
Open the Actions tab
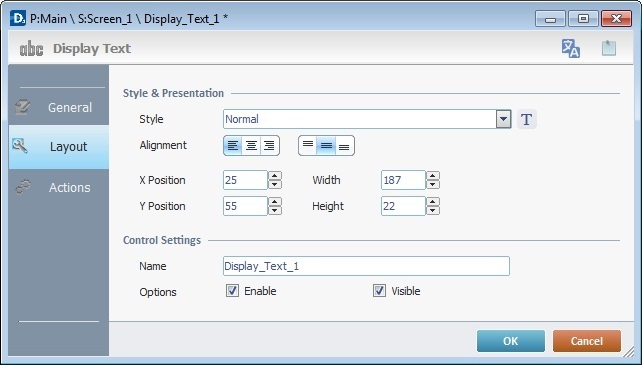tap(59, 187)
